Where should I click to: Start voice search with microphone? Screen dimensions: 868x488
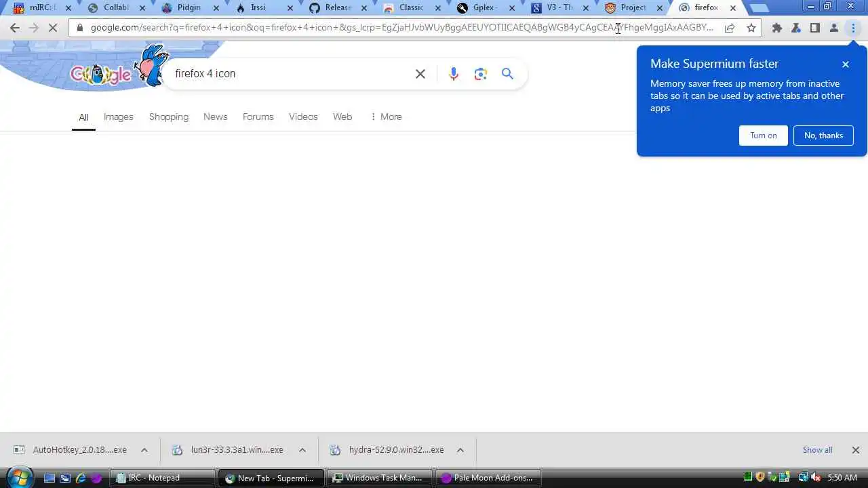point(454,74)
